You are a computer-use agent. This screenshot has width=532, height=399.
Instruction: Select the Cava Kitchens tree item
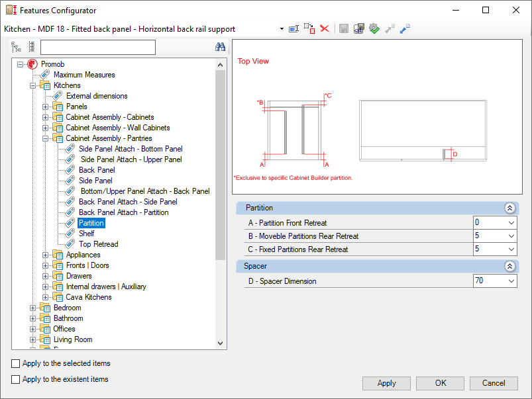89,297
